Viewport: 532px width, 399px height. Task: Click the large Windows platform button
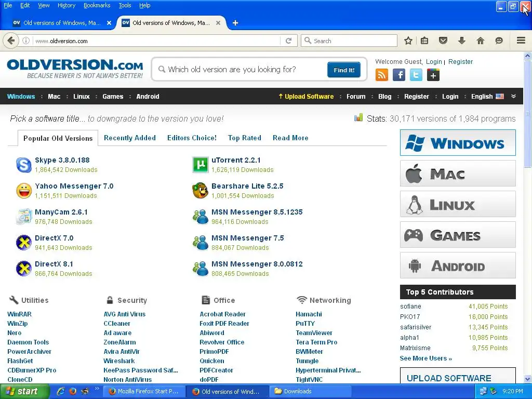458,142
